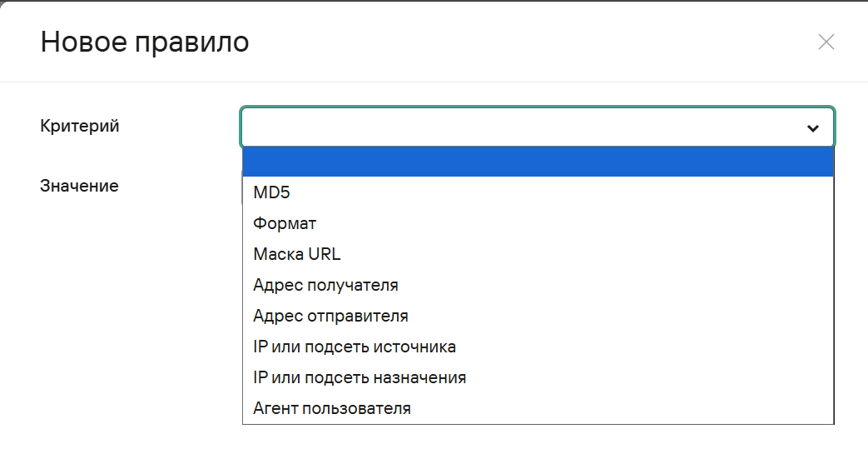Choose IP или подсеть назначения option
Viewport: 868px width, 464px height.
point(360,377)
